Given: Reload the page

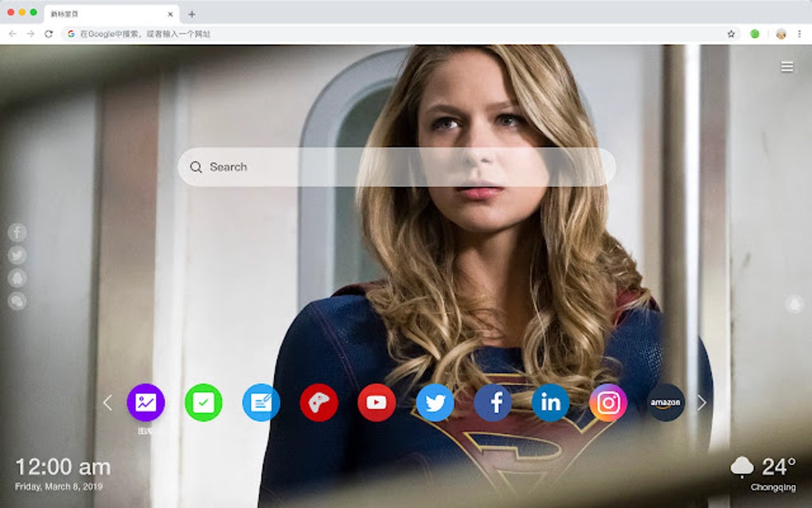Looking at the screenshot, I should coord(49,33).
